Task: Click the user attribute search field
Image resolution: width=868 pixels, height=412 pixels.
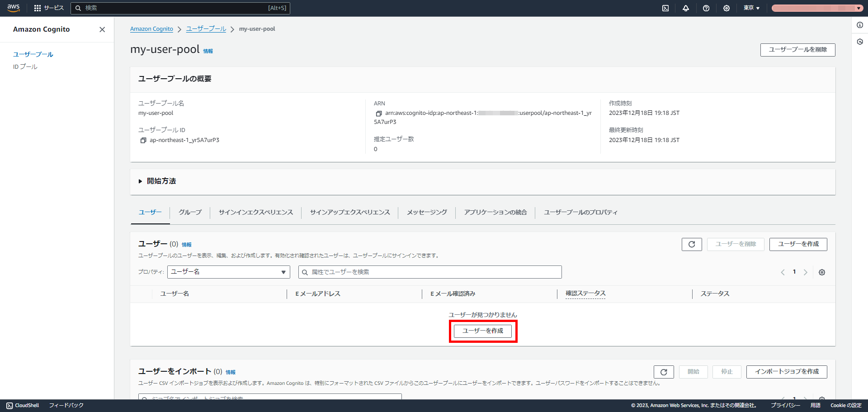Action: click(x=429, y=272)
